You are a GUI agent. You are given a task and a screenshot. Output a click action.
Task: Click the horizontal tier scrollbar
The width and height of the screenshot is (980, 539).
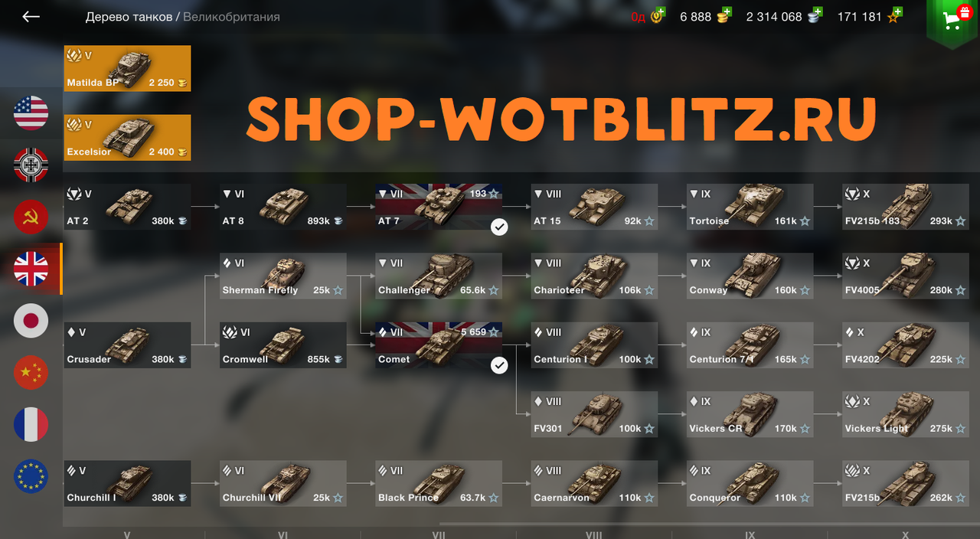[709, 525]
